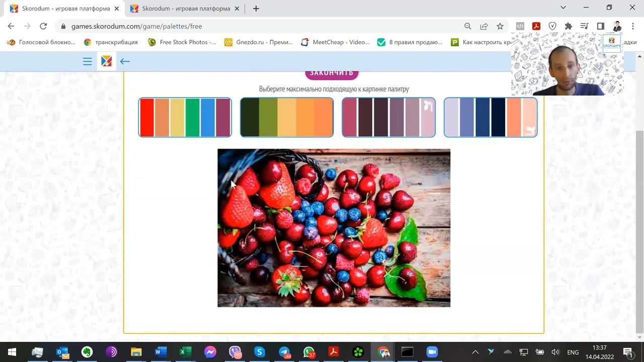Screen dimensions: 644x362
Task: Open the zoom magnifier in the address bar
Action: pos(468,26)
